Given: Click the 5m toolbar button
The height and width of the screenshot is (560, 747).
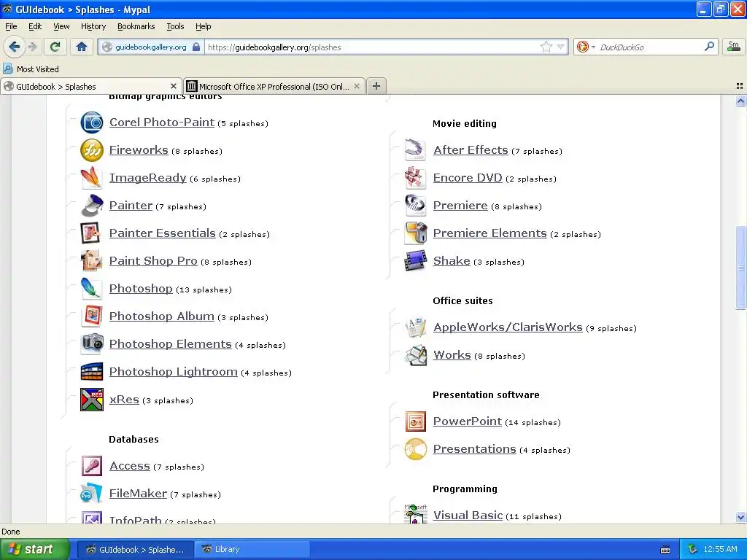Looking at the screenshot, I should pos(734,46).
